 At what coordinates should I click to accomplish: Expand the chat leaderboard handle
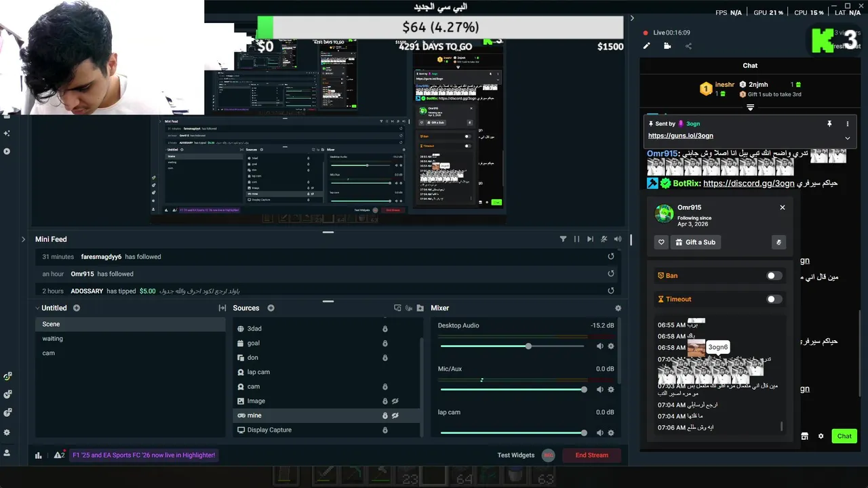(x=750, y=108)
